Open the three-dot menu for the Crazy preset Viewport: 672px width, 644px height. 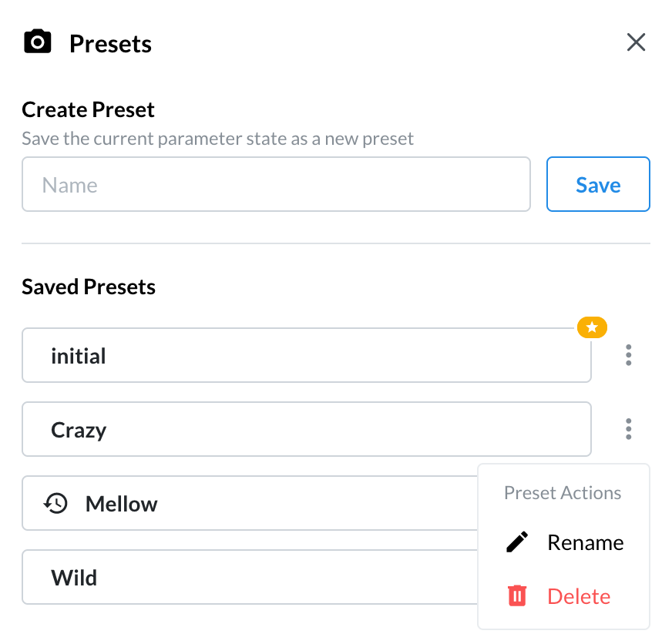coord(629,429)
